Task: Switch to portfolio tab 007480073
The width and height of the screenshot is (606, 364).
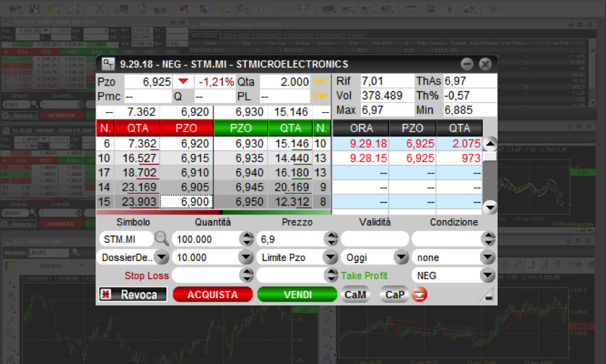Action: (x=333, y=35)
